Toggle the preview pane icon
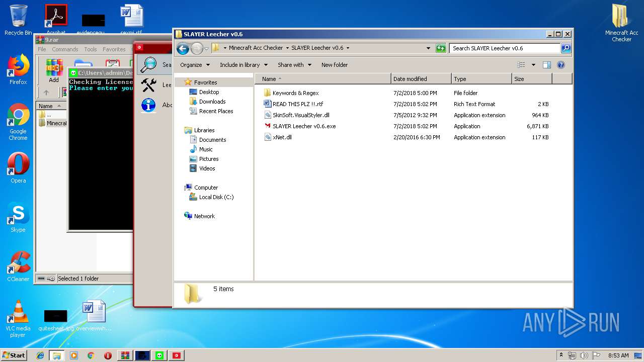The height and width of the screenshot is (362, 644). pyautogui.click(x=547, y=65)
